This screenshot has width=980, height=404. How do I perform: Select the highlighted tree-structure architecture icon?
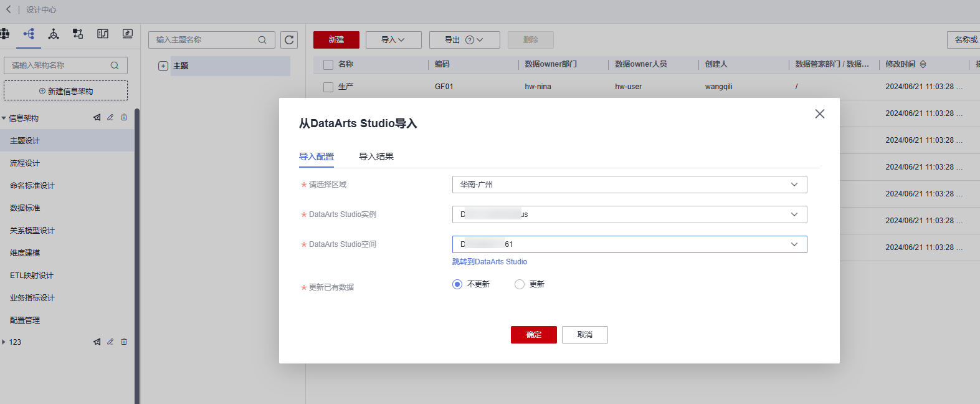point(29,34)
